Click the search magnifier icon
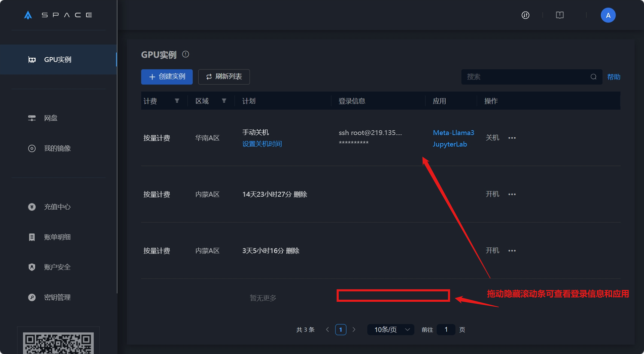 pyautogui.click(x=594, y=77)
